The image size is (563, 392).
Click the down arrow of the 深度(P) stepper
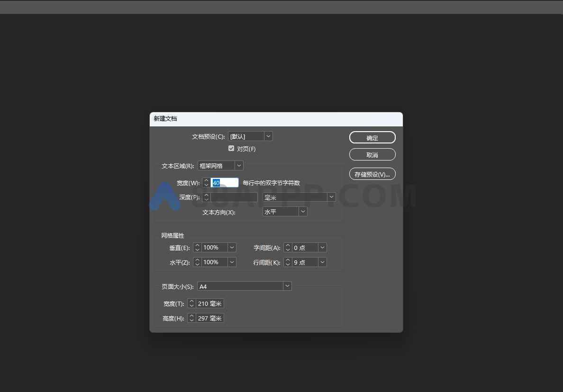(206, 199)
